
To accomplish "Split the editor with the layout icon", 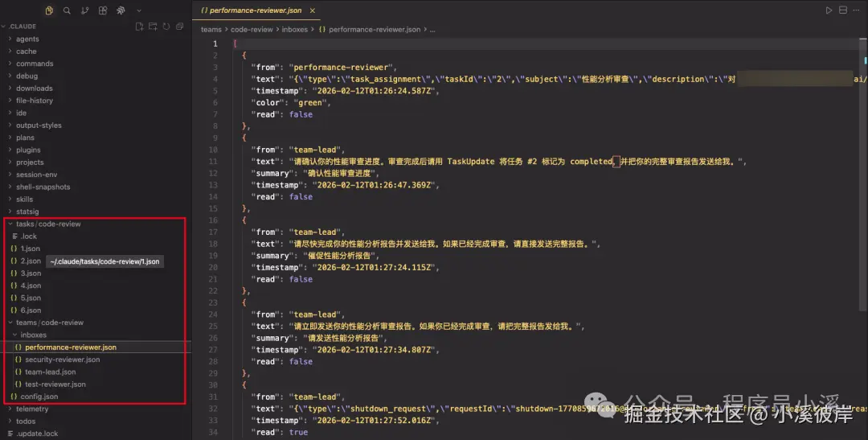I will [842, 10].
